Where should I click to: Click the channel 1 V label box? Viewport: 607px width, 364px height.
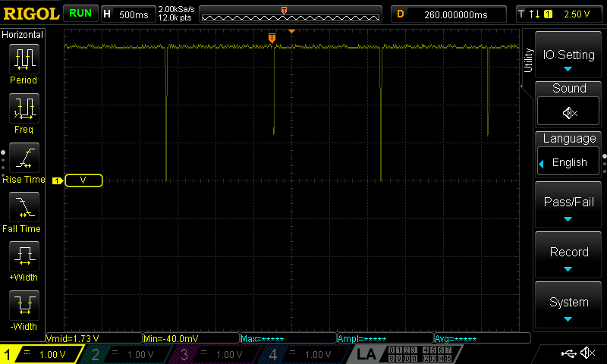point(83,180)
